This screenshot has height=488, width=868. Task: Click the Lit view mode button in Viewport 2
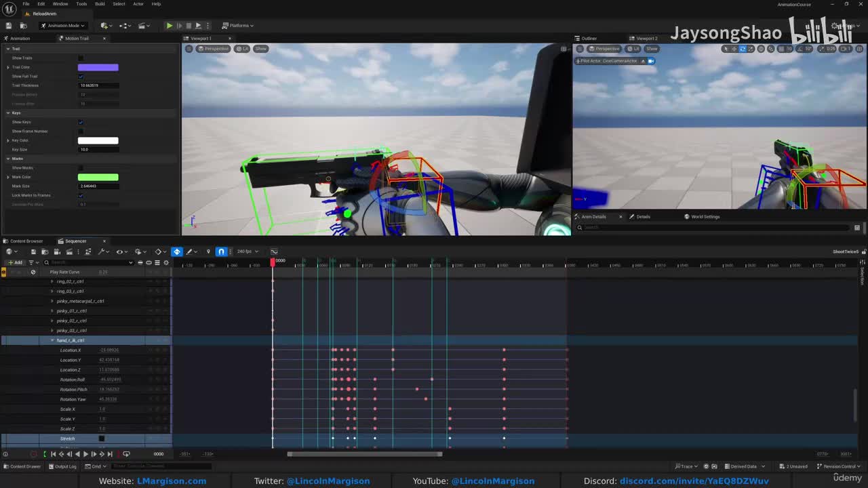(633, 49)
